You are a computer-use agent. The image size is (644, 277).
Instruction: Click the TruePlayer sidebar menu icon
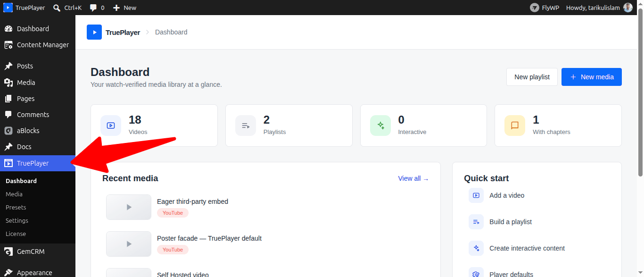coord(8,163)
